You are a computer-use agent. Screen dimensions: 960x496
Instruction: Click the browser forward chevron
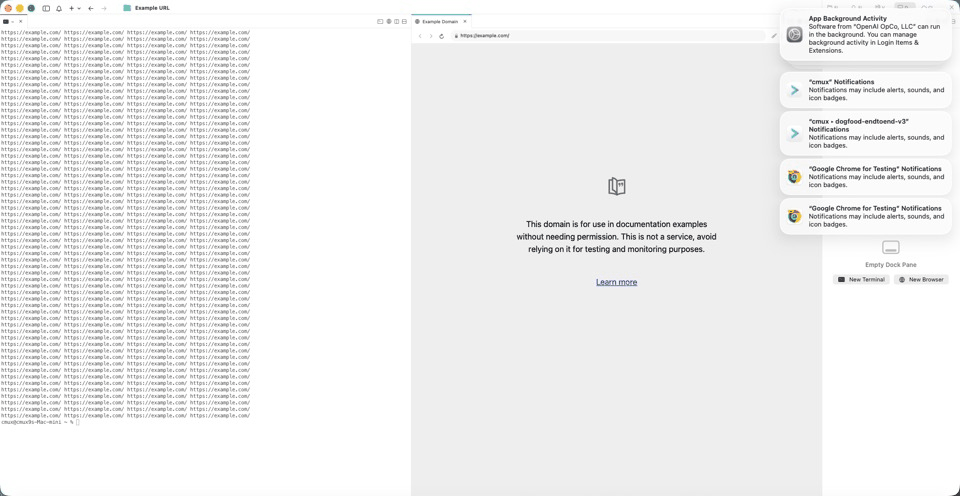tap(430, 36)
